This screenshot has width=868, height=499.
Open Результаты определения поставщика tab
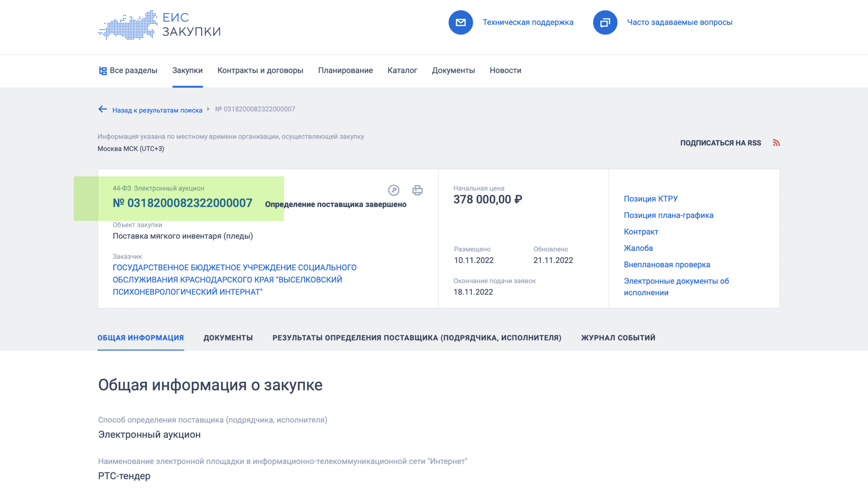(417, 338)
